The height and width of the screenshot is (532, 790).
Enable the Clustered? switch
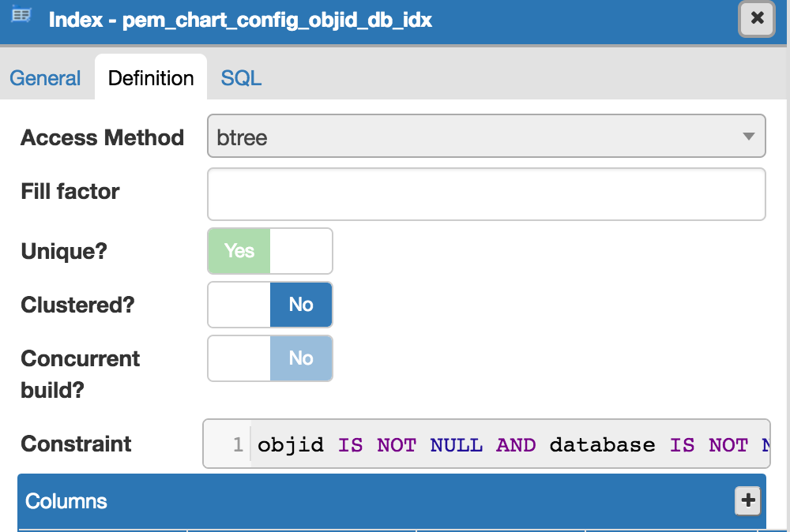tap(269, 305)
